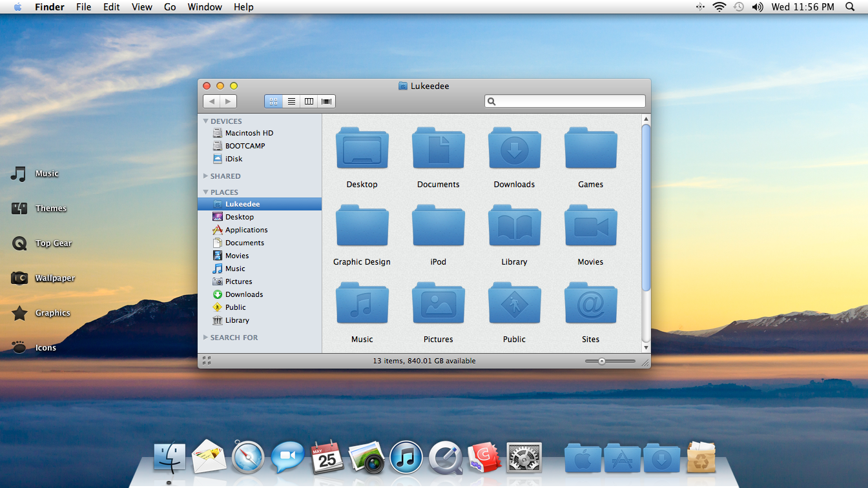Open the Wallpaper desktop shortcut
This screenshot has width=868, height=488.
[x=43, y=278]
